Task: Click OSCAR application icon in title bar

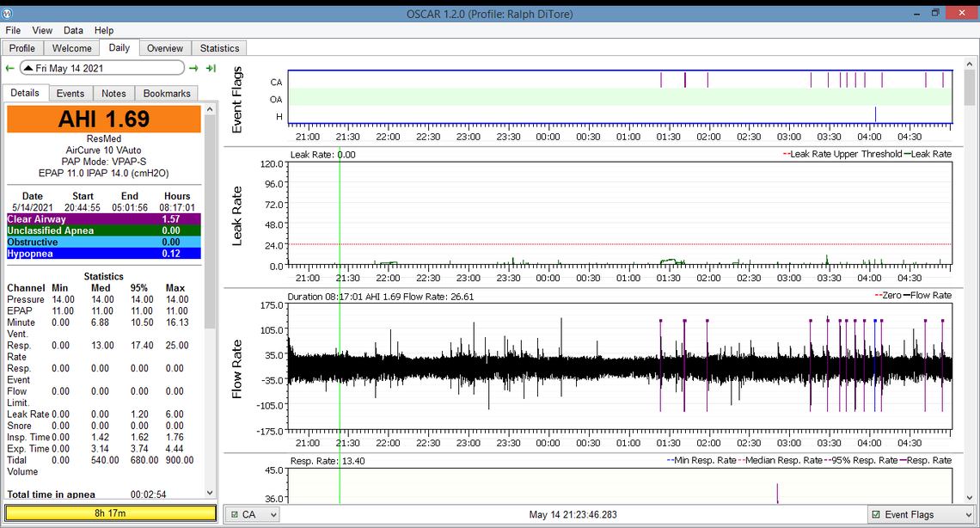Action: [x=7, y=13]
